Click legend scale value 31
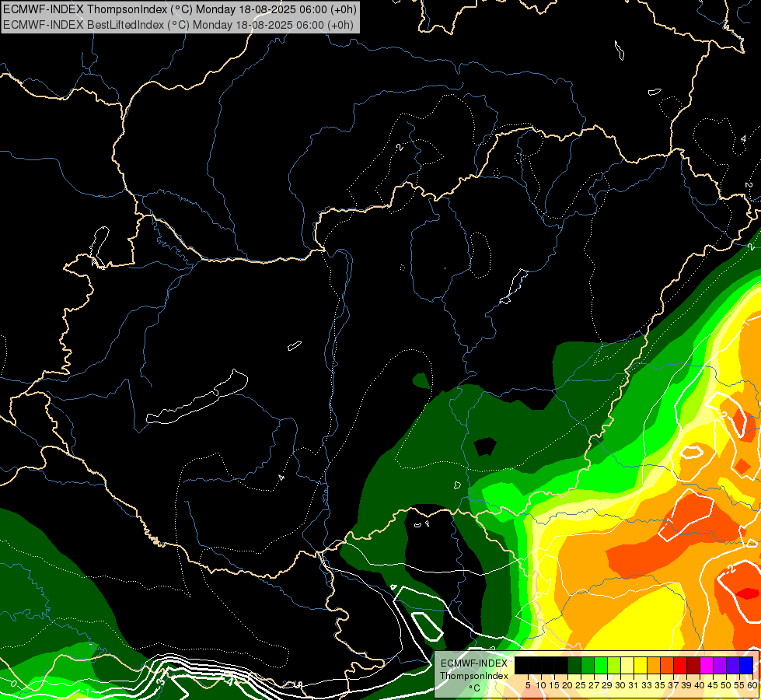 [634, 685]
